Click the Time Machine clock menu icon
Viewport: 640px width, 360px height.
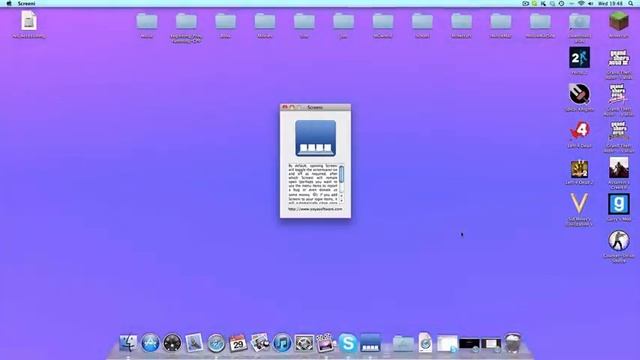point(562,3)
